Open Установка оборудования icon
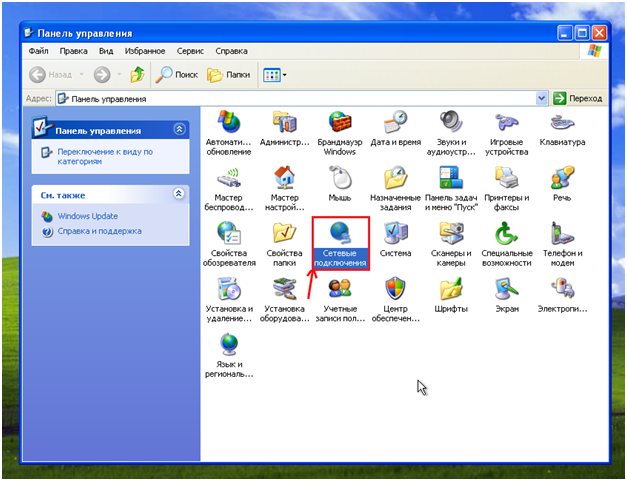This screenshot has width=627, height=481. (x=284, y=300)
